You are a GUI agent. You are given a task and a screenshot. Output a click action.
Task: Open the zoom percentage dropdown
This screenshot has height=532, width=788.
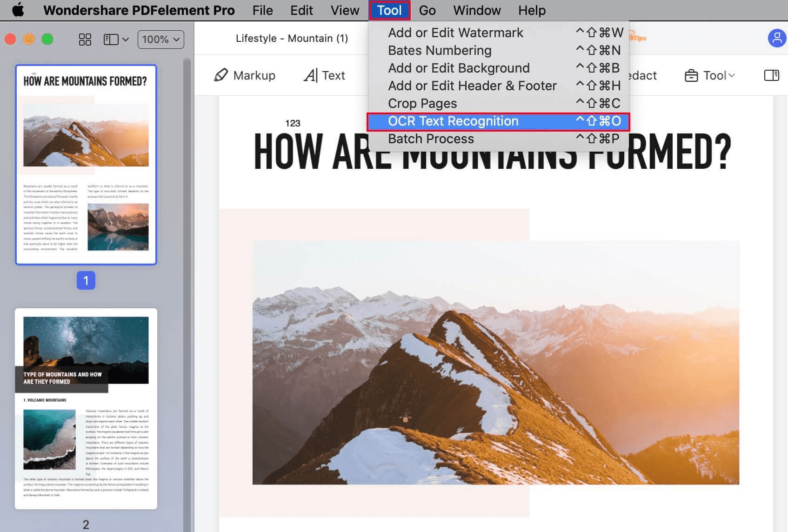click(160, 39)
